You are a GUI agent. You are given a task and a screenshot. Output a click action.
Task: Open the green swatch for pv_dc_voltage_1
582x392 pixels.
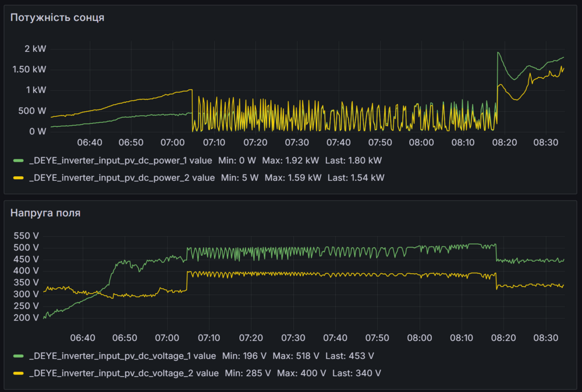click(x=19, y=355)
